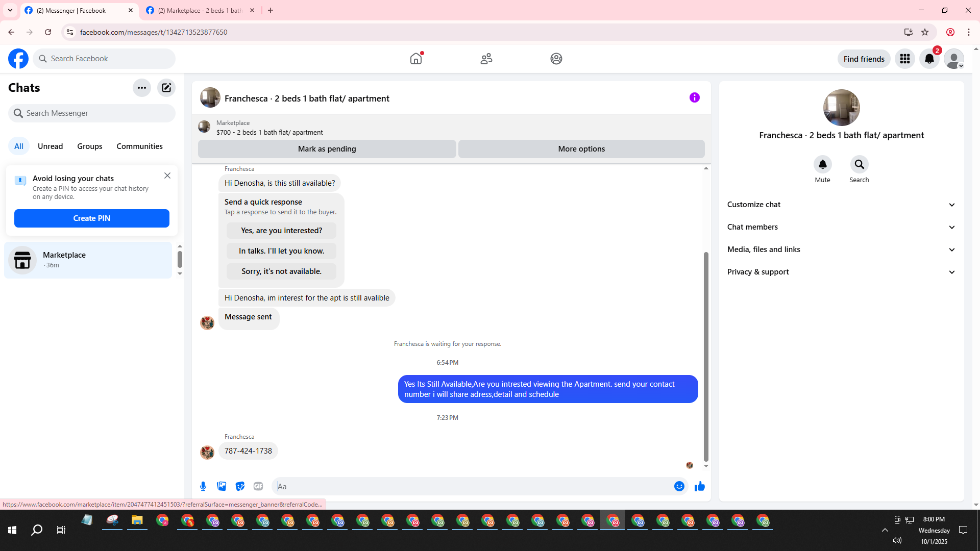Viewport: 980px width, 551px height.
Task: Go back in browser history
Action: pos(11,32)
